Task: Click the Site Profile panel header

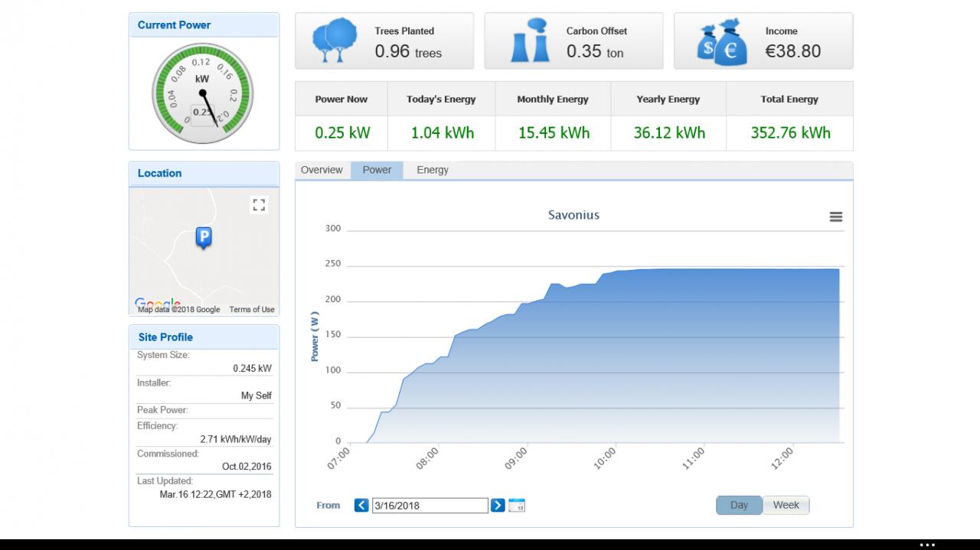Action: click(x=204, y=337)
